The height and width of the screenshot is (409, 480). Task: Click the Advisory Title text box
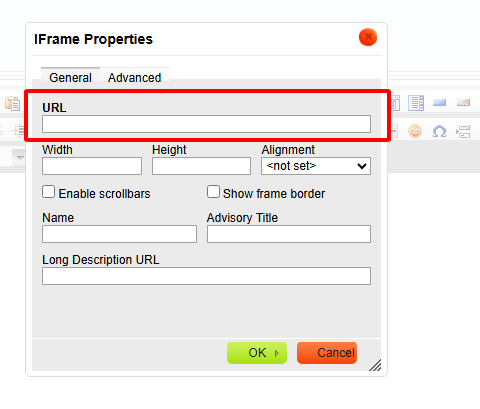[x=289, y=234]
